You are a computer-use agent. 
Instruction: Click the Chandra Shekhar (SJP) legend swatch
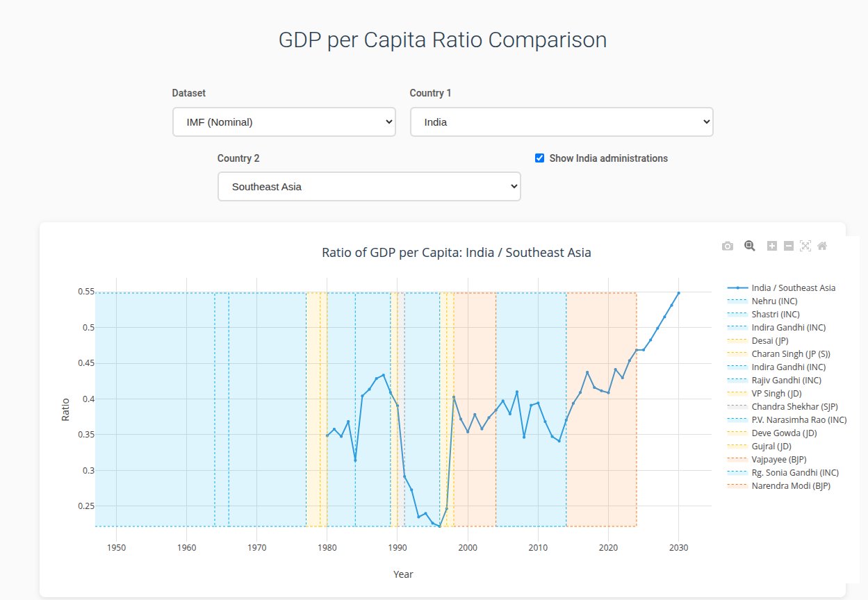pyautogui.click(x=737, y=407)
